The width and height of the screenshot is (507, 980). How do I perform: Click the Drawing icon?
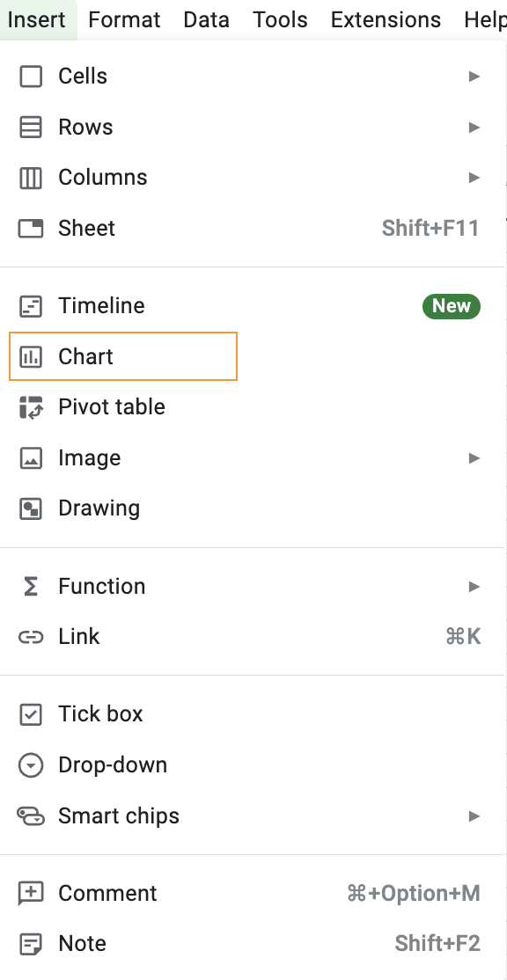click(x=31, y=508)
